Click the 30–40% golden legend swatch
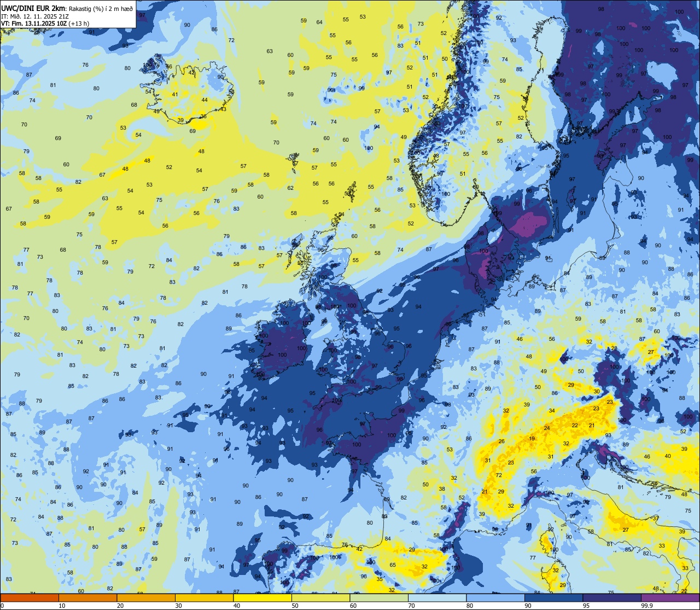 click(x=204, y=597)
